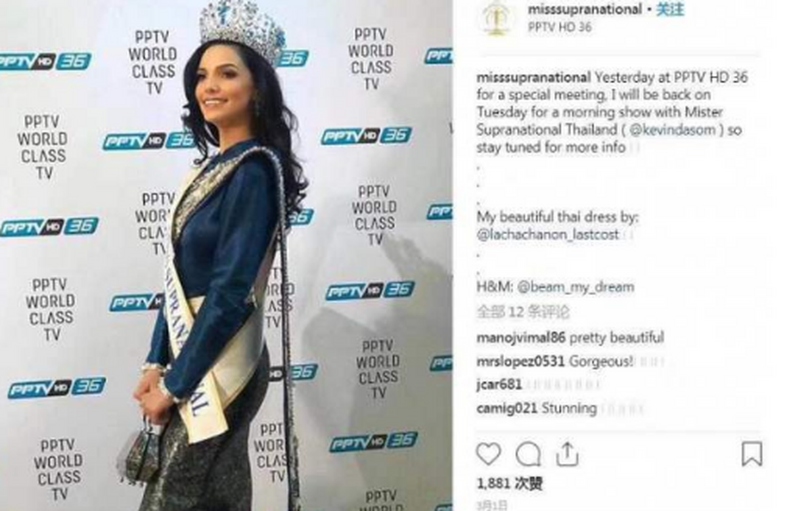Viewport: 812px width, 511px height.
Task: Open the misssupranational username in the header
Action: [x=584, y=9]
